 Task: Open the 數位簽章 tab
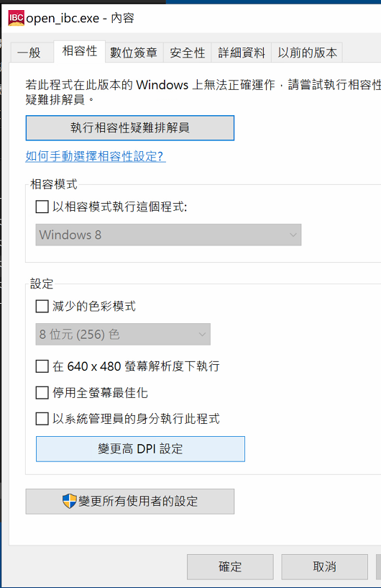(134, 53)
